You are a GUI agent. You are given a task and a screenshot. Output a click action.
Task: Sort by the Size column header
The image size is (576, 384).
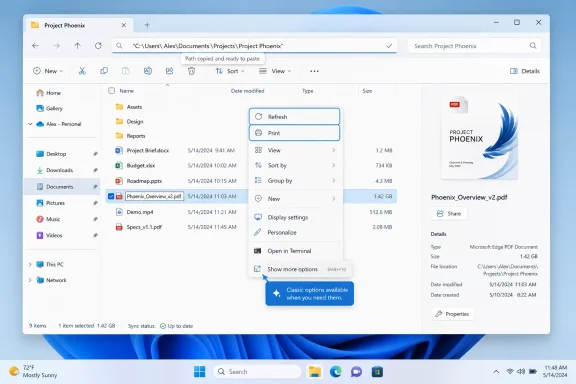click(367, 91)
